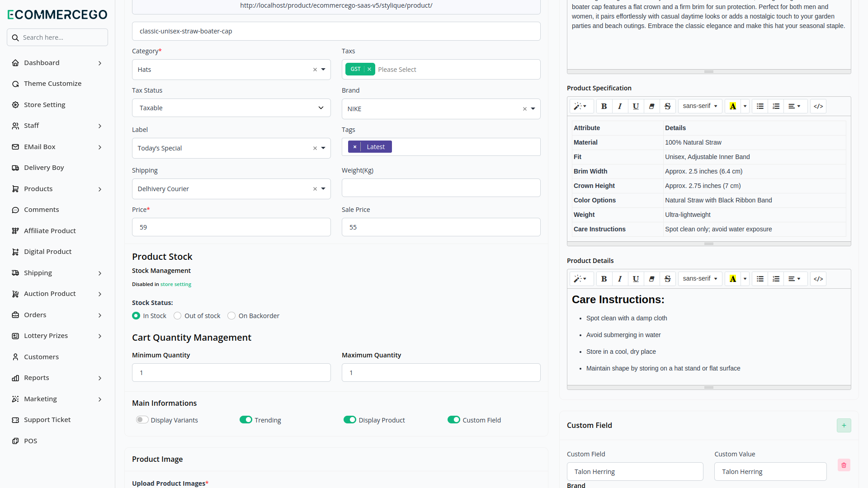
Task: Select the Out of stock radio
Action: click(x=178, y=316)
